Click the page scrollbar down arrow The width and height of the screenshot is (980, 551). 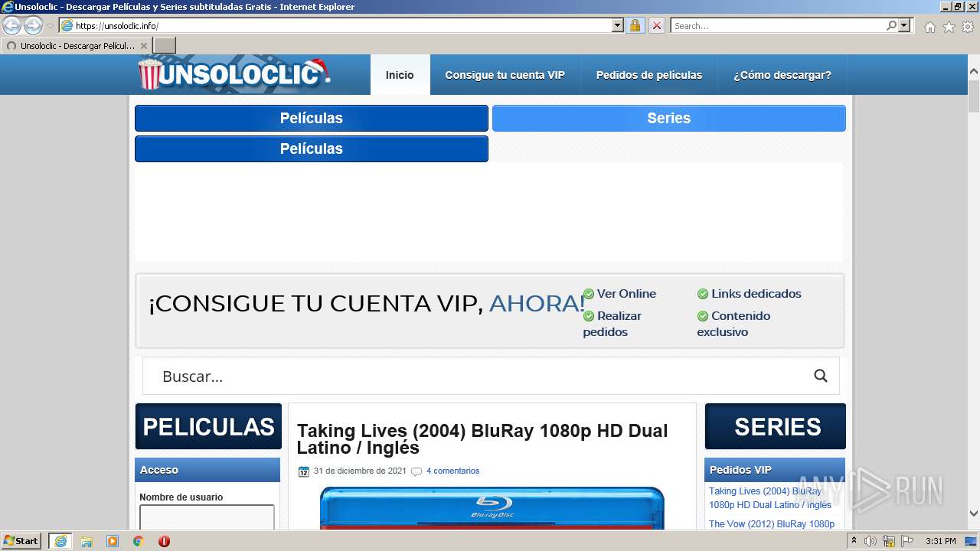click(x=974, y=514)
